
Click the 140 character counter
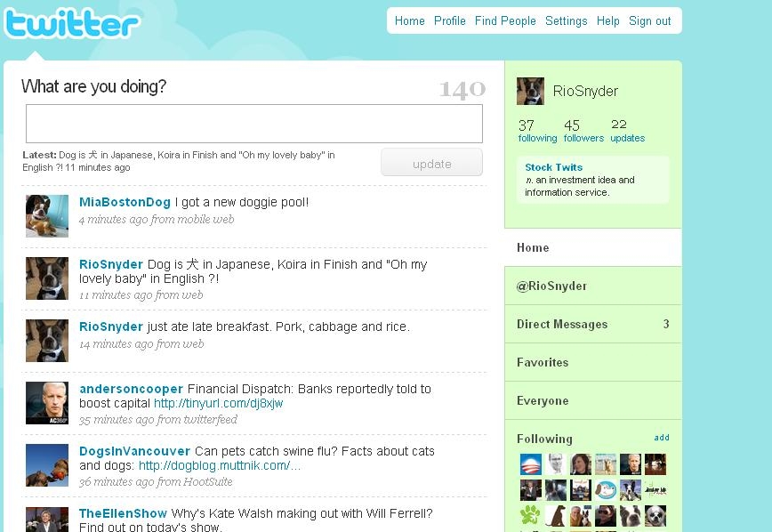point(462,89)
